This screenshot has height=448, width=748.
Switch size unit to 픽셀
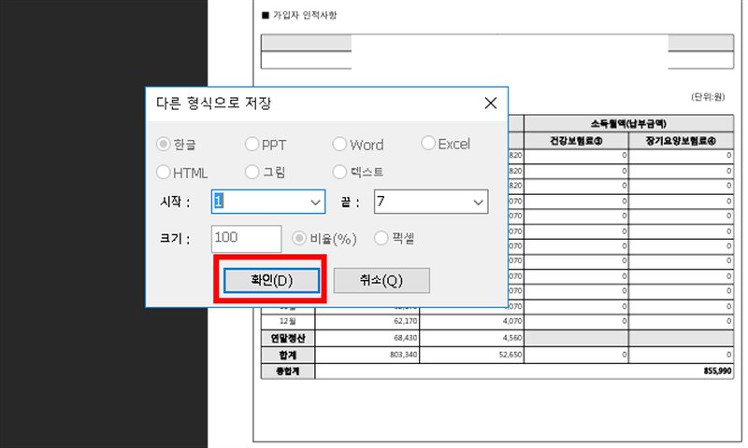[x=381, y=238]
